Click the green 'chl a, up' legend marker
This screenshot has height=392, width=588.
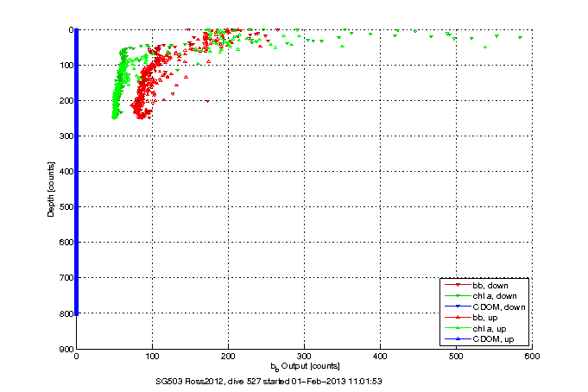click(x=458, y=330)
